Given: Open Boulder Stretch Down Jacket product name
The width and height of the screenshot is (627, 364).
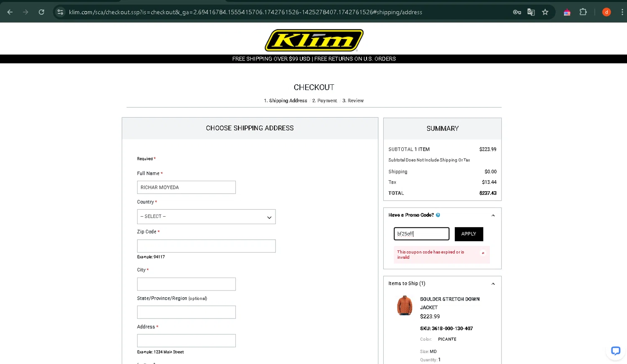Looking at the screenshot, I should [x=450, y=303].
